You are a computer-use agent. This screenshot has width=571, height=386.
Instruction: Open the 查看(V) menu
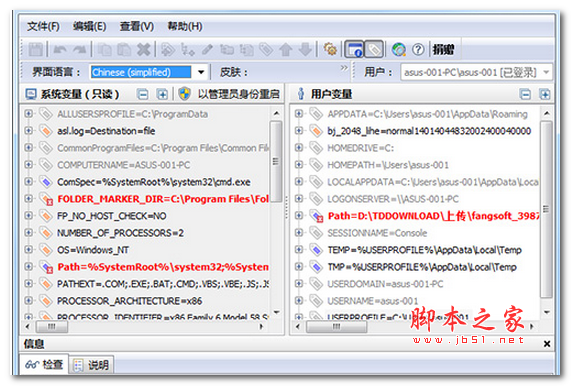[x=137, y=26]
